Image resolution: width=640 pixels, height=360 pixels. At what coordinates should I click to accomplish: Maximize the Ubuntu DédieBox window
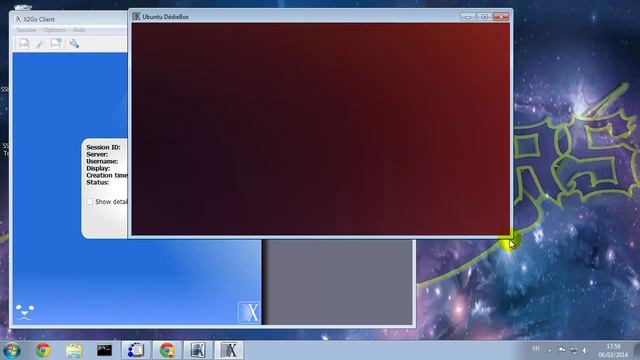click(x=484, y=17)
